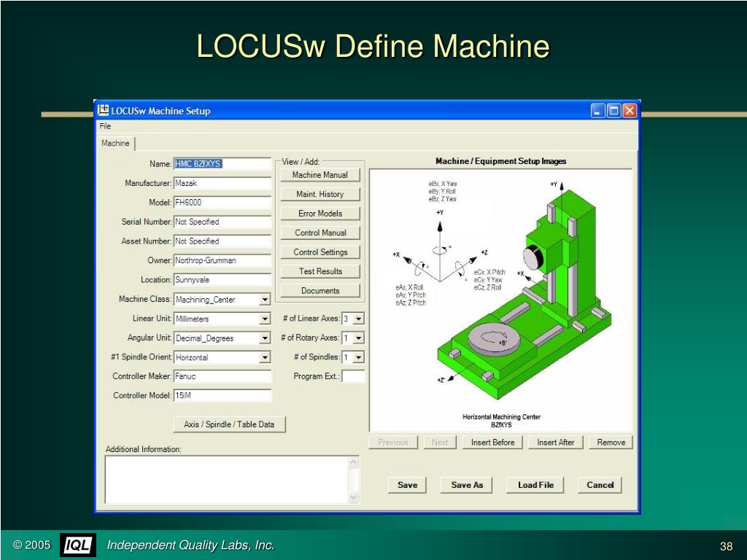Screen dimensions: 747x560
Task: Open the Machine Manual
Action: 320,175
